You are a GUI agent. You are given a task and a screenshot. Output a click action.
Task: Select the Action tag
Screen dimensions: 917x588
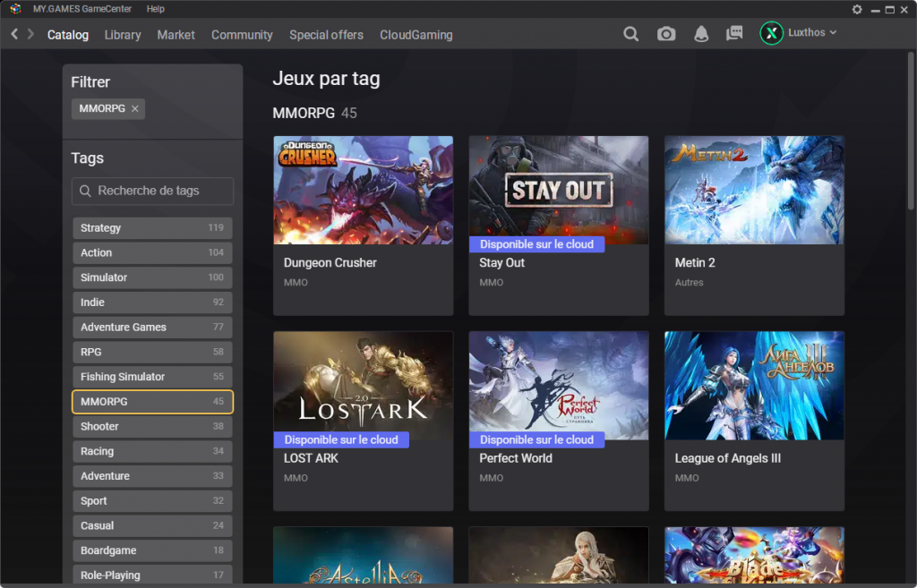click(152, 252)
